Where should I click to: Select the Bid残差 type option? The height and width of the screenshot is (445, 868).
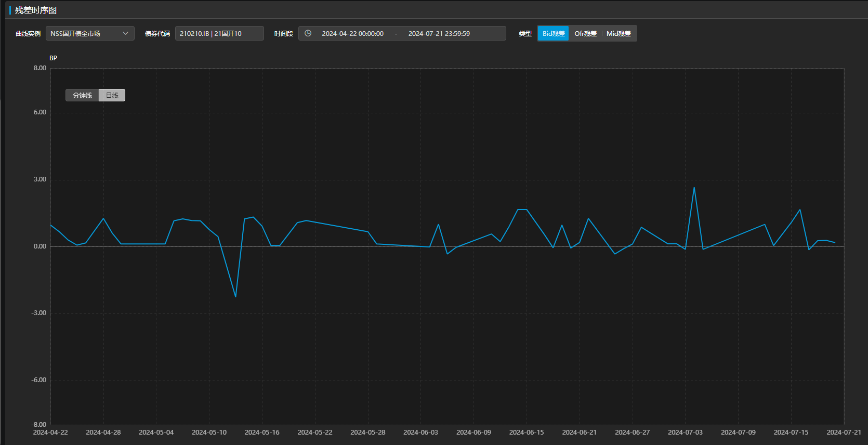553,33
